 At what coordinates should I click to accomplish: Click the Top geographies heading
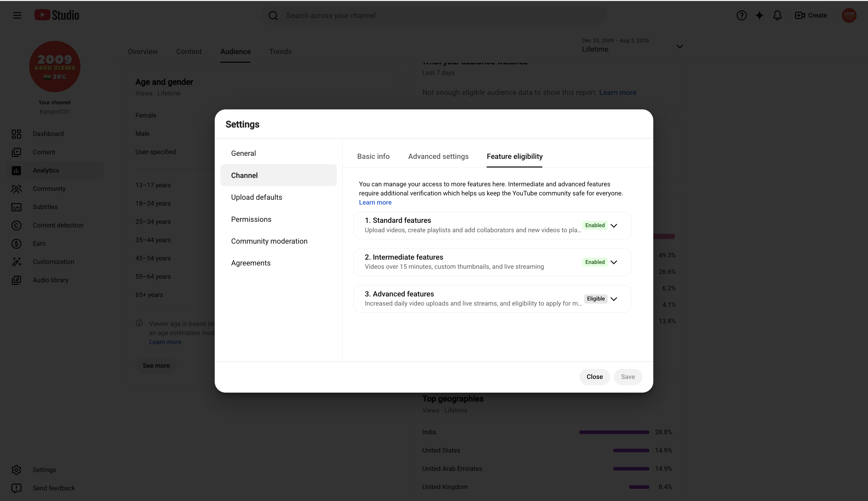(453, 399)
